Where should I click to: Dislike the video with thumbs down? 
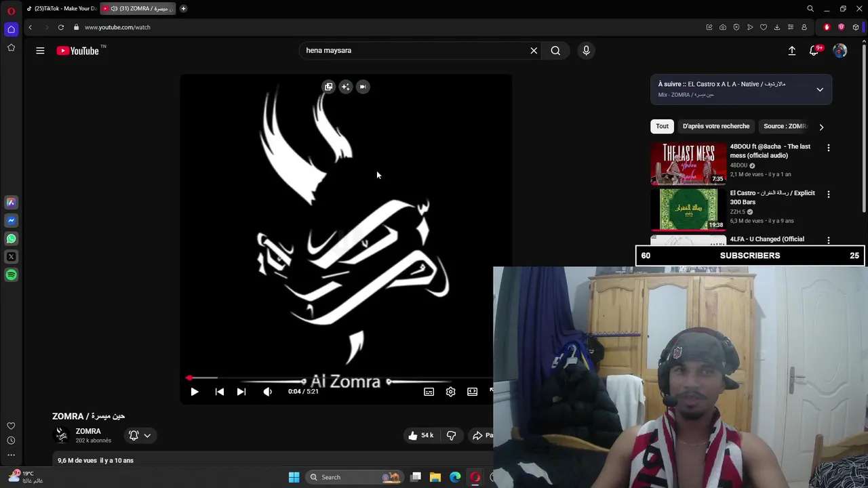[x=451, y=436]
